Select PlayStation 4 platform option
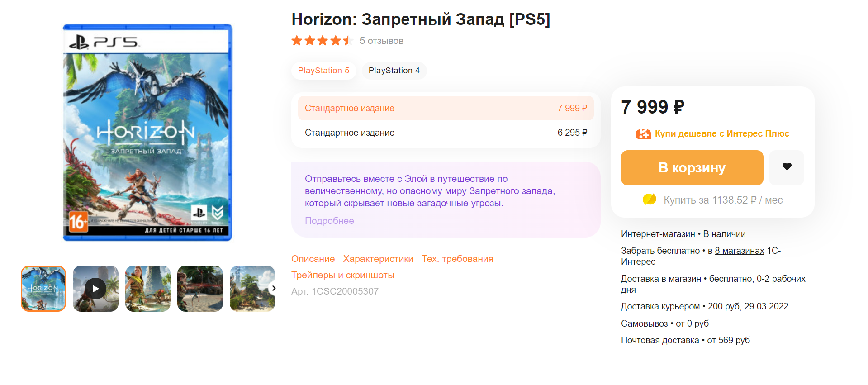 [394, 71]
